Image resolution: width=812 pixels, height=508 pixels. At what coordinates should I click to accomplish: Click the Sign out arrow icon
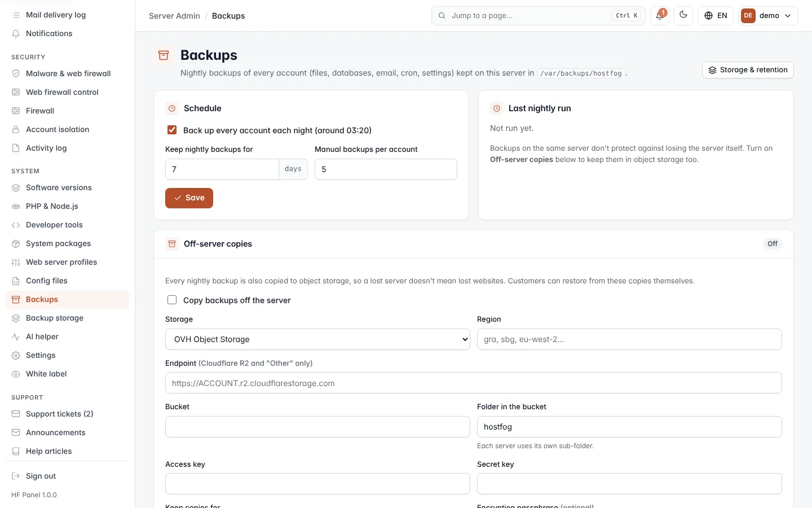[16, 476]
